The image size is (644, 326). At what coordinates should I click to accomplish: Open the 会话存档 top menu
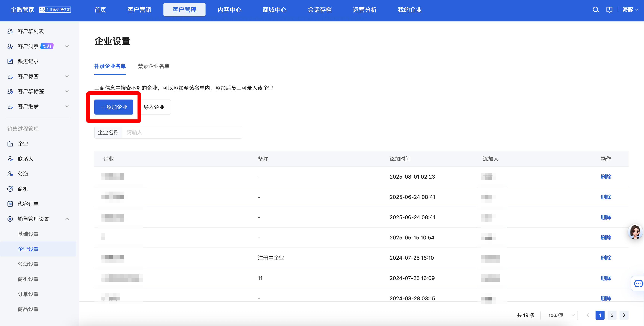[x=320, y=10]
